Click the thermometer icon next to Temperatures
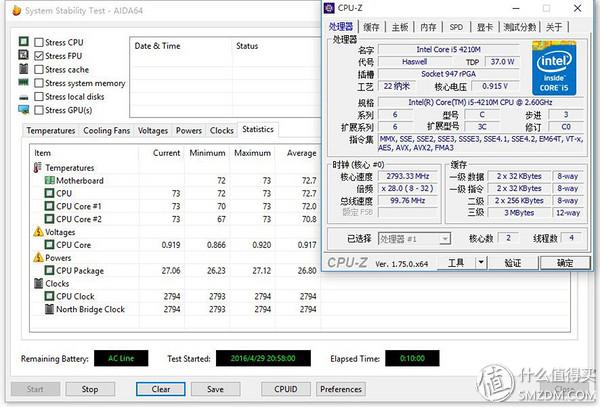 click(x=38, y=168)
